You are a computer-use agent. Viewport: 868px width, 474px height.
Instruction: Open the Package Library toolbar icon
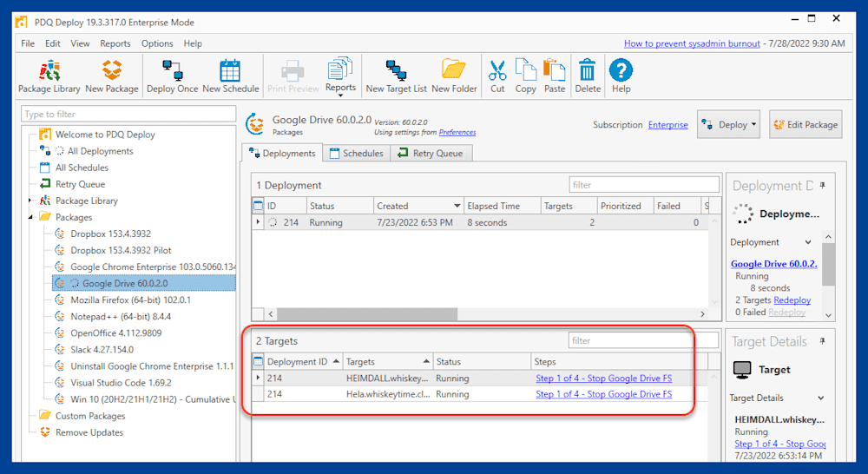(49, 76)
